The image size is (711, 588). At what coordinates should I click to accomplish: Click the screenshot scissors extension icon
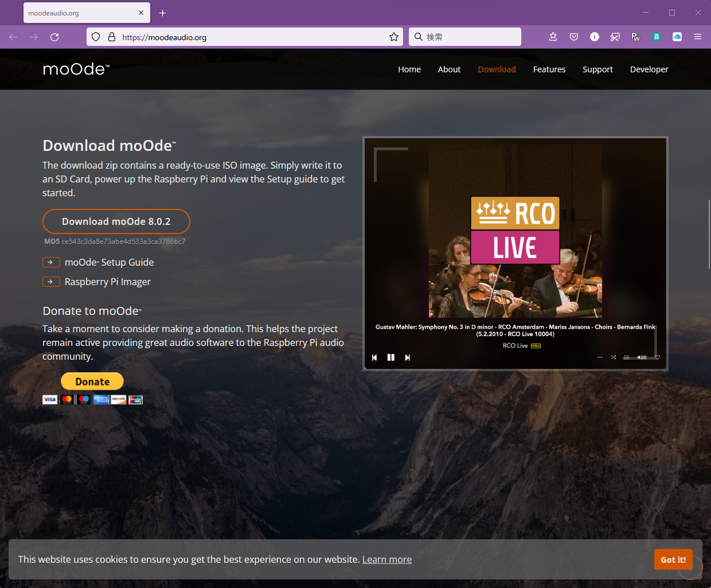point(615,37)
